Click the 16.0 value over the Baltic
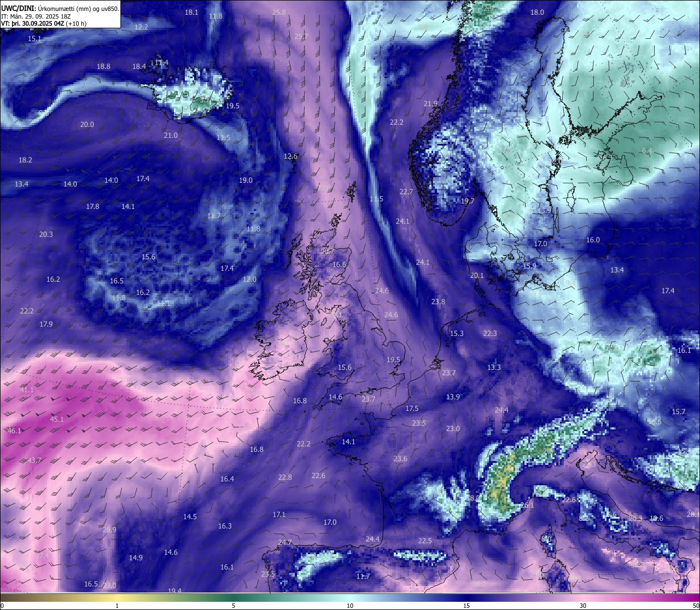This screenshot has height=610, width=700. (x=593, y=240)
